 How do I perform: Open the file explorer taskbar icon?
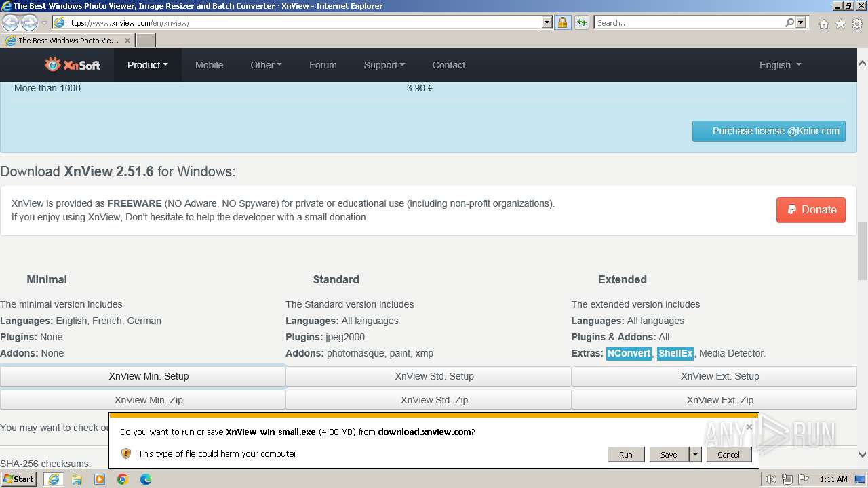[x=77, y=479]
